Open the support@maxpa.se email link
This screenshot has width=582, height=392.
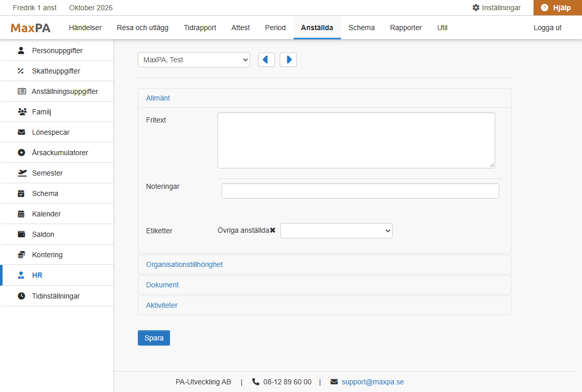click(373, 382)
